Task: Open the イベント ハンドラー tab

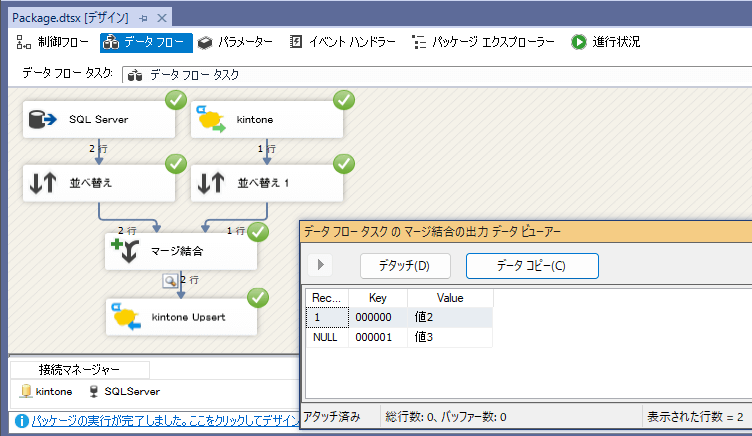Action: [342, 42]
